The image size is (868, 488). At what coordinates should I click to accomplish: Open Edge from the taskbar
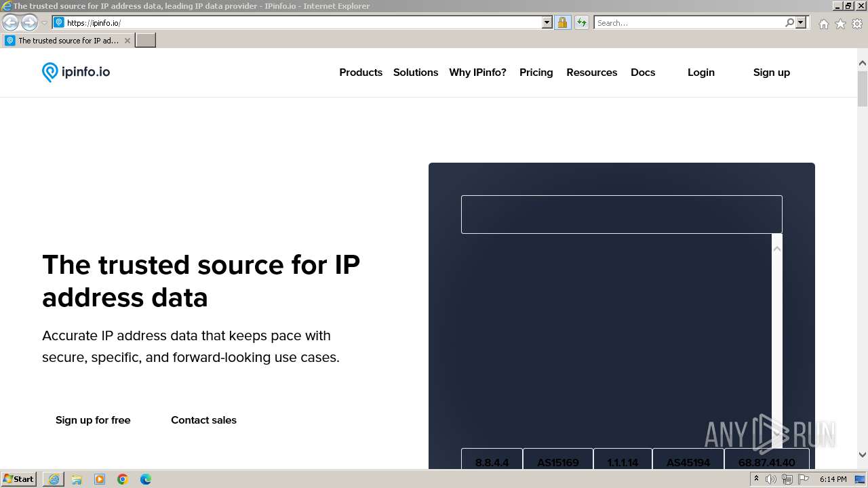coord(146,479)
